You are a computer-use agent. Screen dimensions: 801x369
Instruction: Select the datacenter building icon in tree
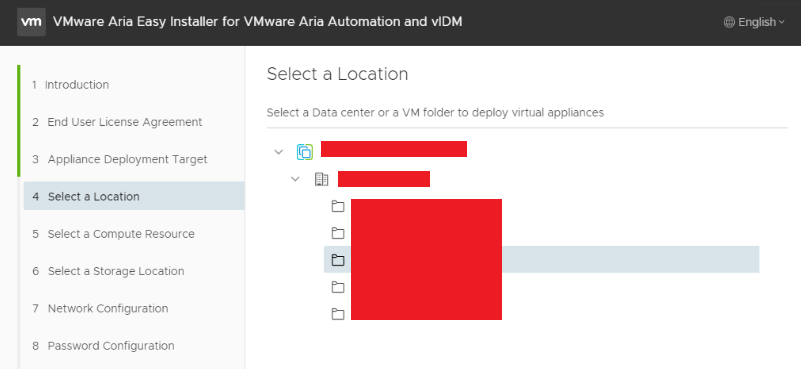click(321, 179)
